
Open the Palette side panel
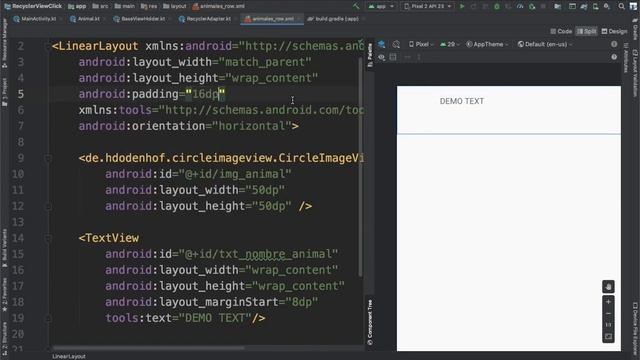pos(370,55)
